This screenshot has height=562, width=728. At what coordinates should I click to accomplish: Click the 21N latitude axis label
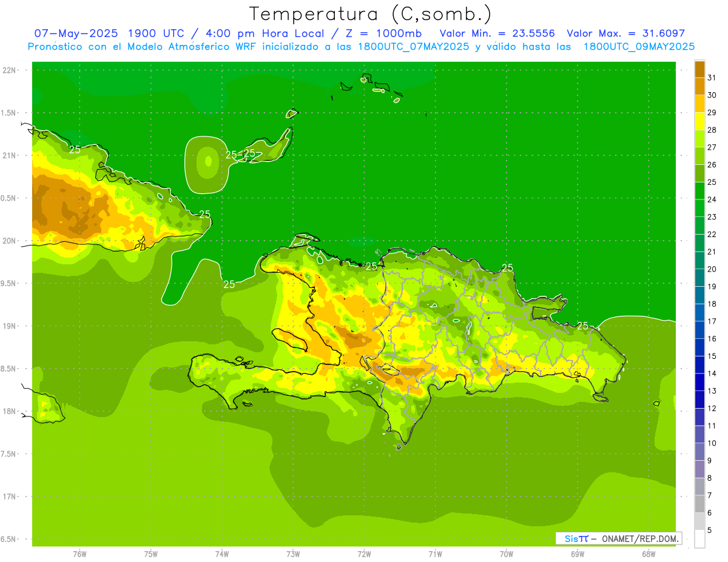(x=10, y=155)
